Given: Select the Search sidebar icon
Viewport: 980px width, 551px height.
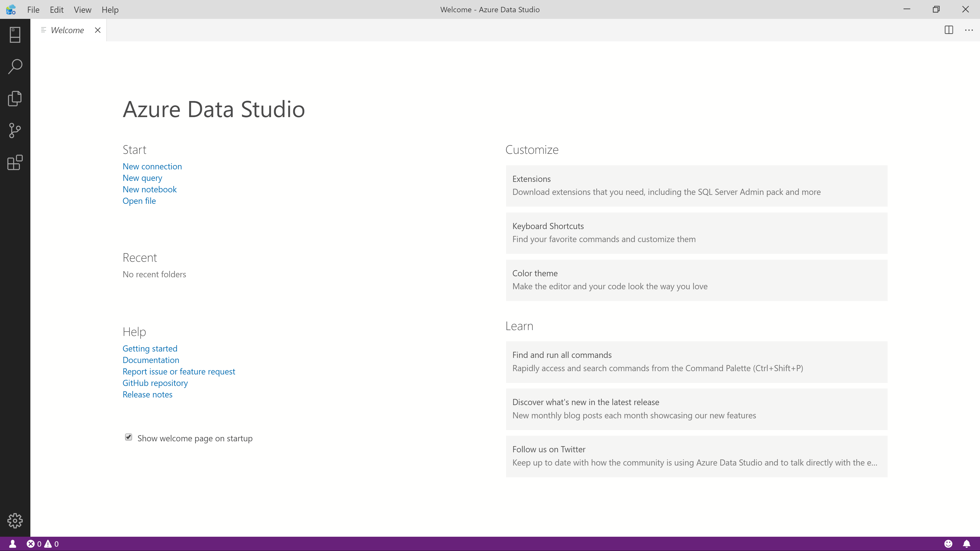Looking at the screenshot, I should click(15, 66).
